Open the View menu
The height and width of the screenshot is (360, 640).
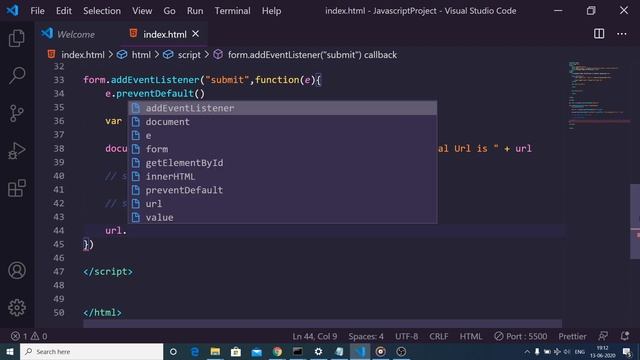(142, 11)
